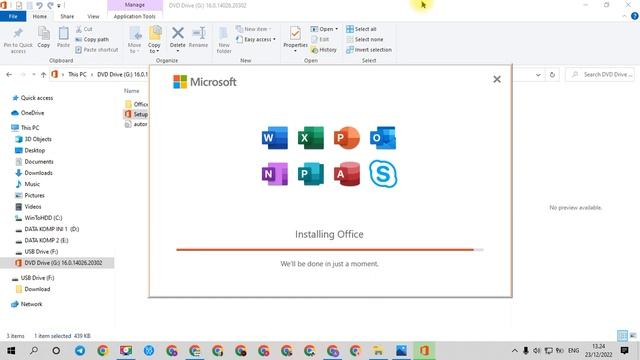Click Cut in the Clipboard group
640x360 pixels.
click(x=84, y=29)
